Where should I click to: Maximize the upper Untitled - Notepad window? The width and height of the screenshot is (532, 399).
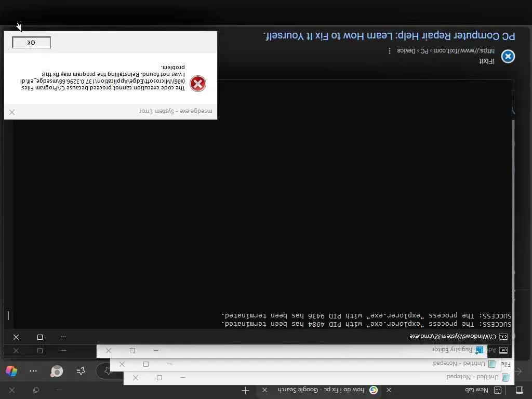click(x=146, y=364)
